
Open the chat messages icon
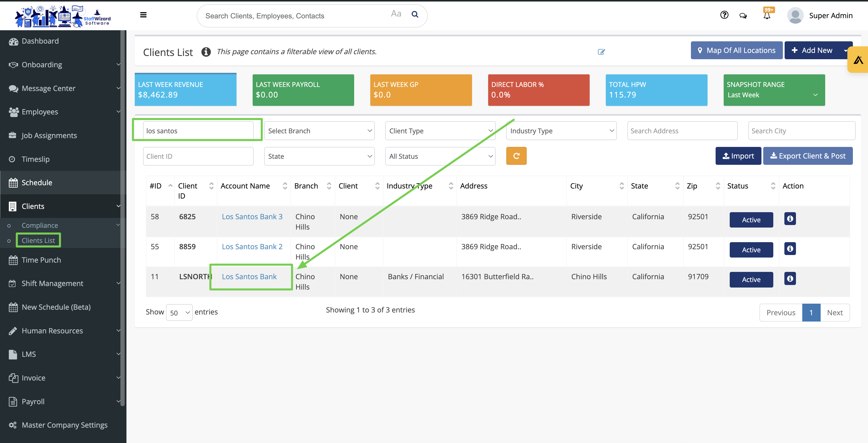(x=743, y=16)
